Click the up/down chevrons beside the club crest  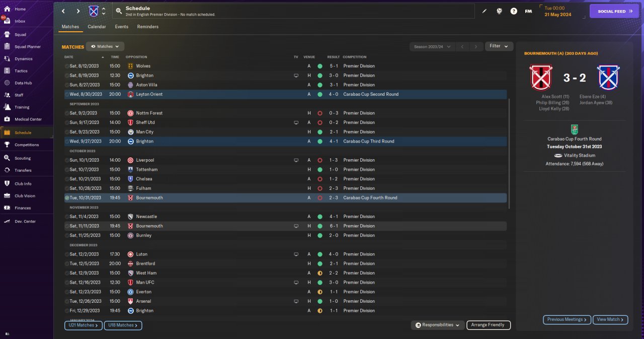[x=104, y=11]
